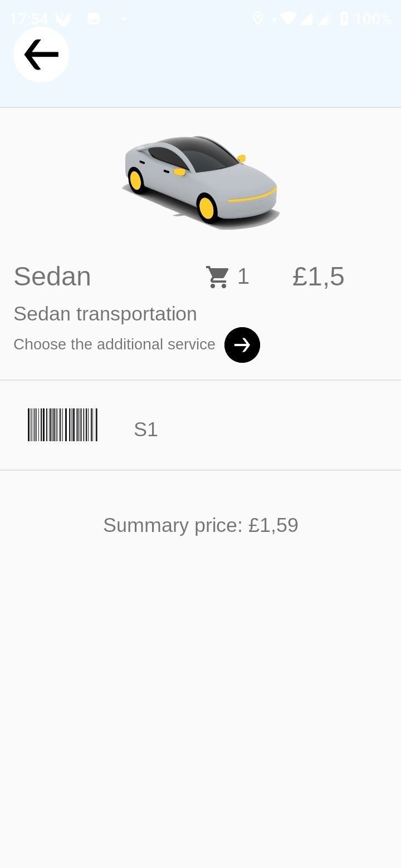The height and width of the screenshot is (868, 401).
Task: Tap the S1 barcode code label
Action: (x=146, y=430)
